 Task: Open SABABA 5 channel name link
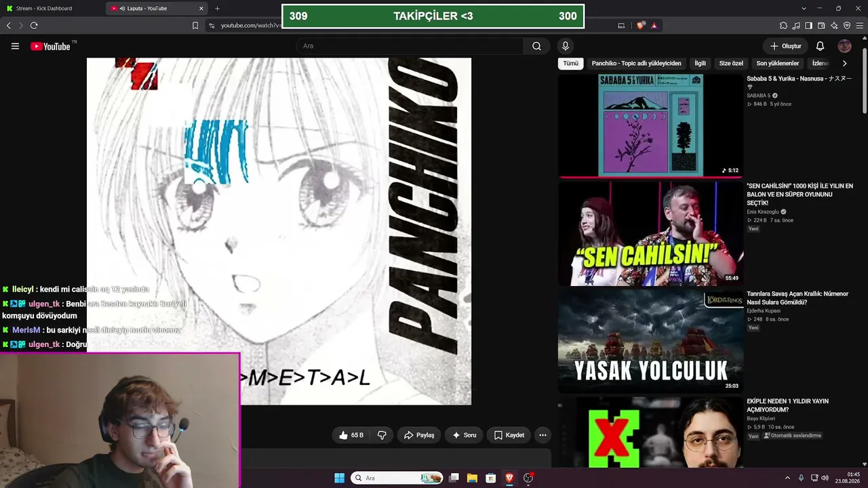[758, 96]
